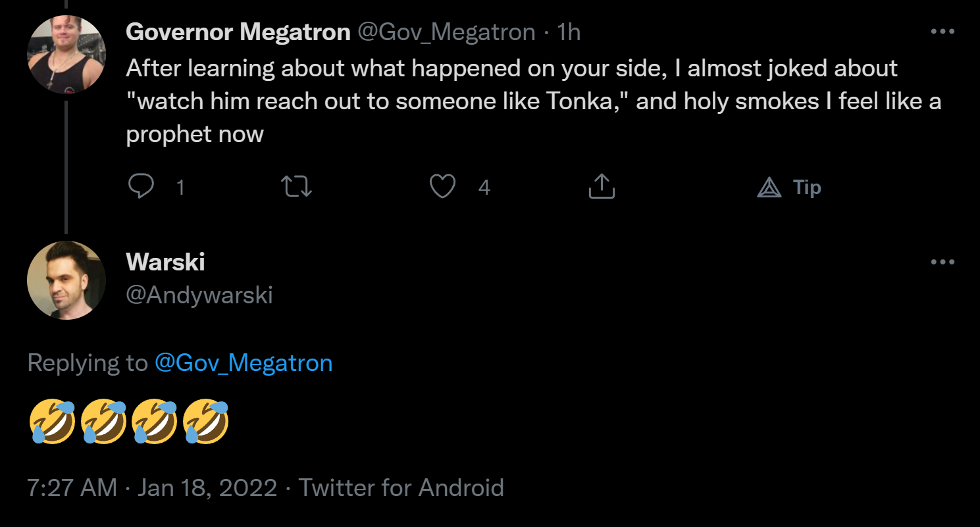Click the Tip triangle icon

(769, 188)
